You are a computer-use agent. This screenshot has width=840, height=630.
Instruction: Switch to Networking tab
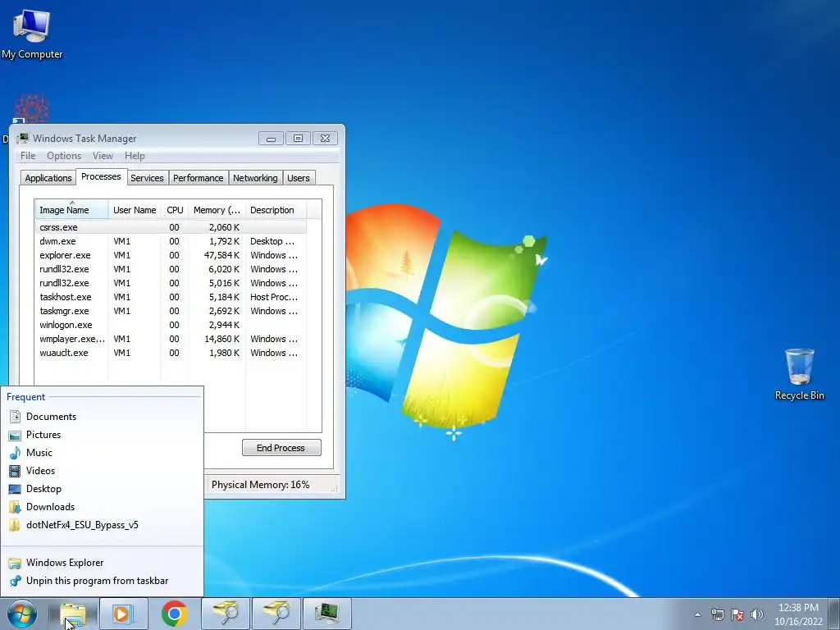coord(255,178)
